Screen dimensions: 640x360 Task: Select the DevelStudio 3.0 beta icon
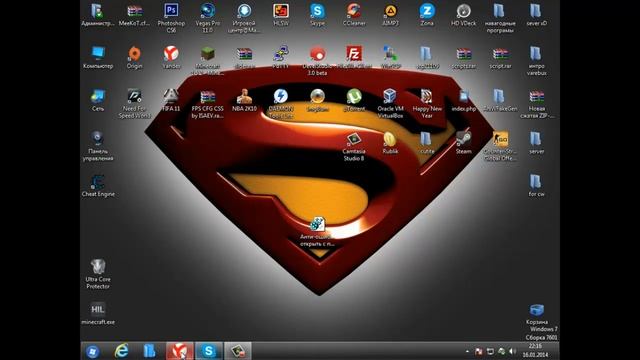tap(318, 54)
